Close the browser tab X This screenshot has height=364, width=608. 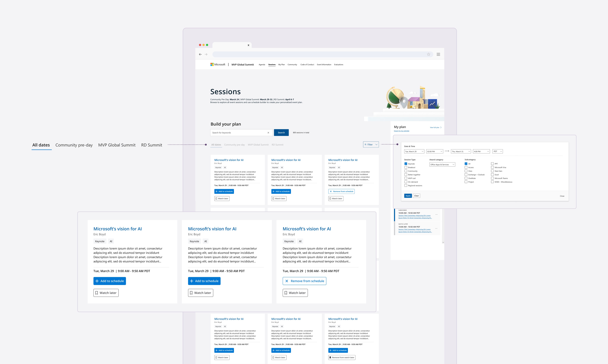[x=248, y=45]
